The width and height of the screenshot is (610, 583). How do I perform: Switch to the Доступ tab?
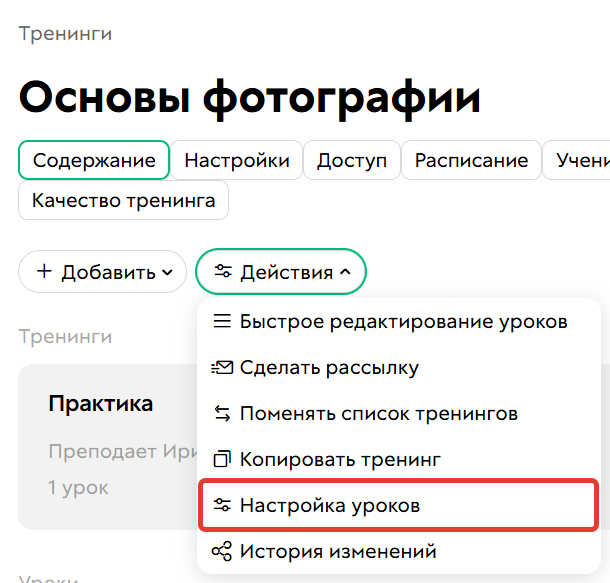coord(352,160)
